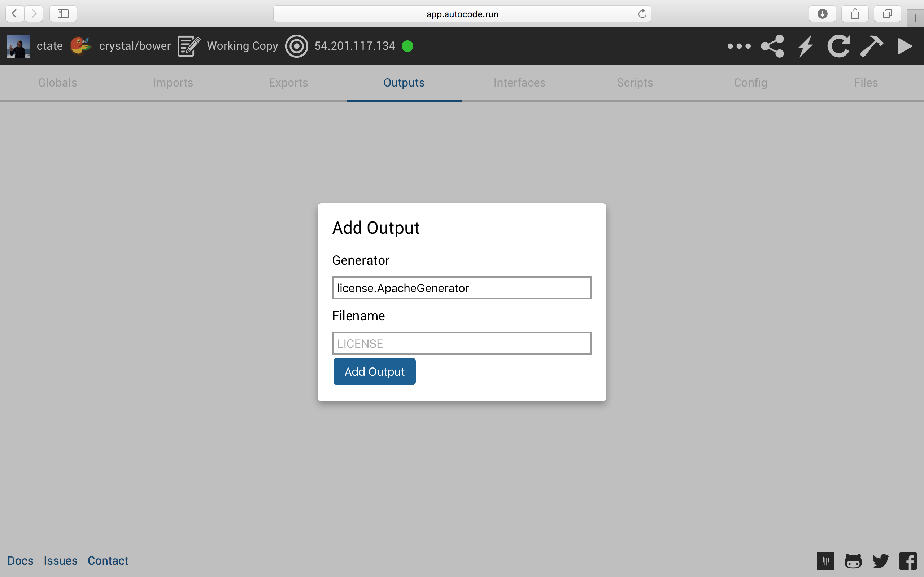Click Safari's show sidebar button
The width and height of the screenshot is (924, 577).
click(63, 14)
